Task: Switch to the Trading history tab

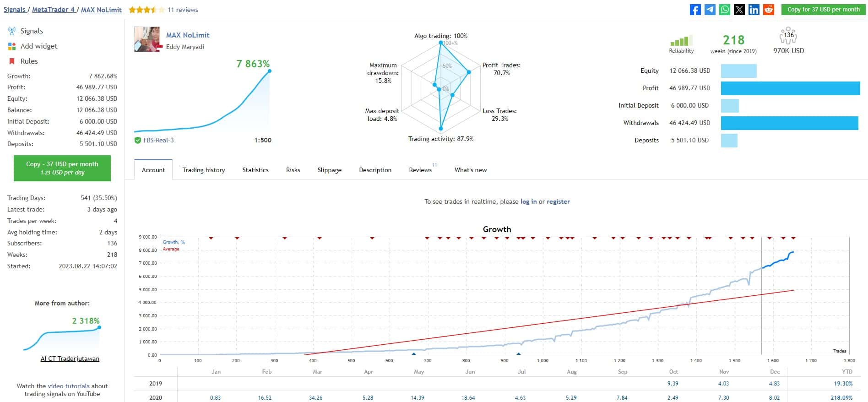Action: [204, 170]
